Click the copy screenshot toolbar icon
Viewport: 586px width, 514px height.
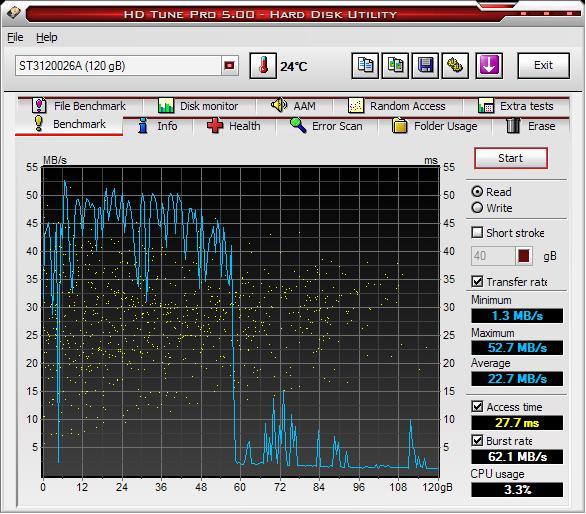coord(395,66)
